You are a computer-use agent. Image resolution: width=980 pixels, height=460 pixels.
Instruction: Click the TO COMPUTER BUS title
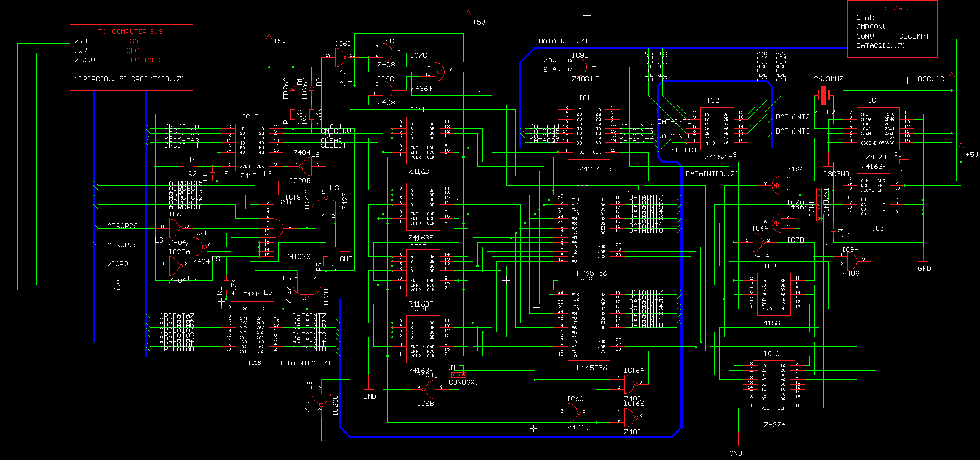pyautogui.click(x=130, y=31)
